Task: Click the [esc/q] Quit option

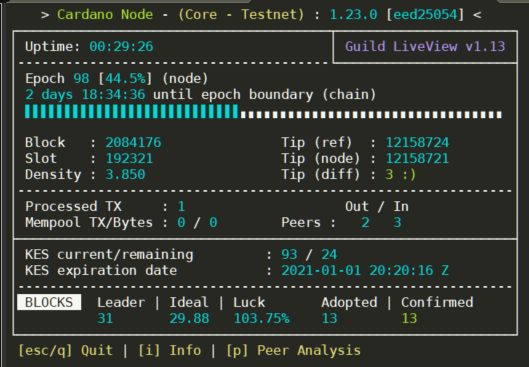Action: pyautogui.click(x=65, y=351)
